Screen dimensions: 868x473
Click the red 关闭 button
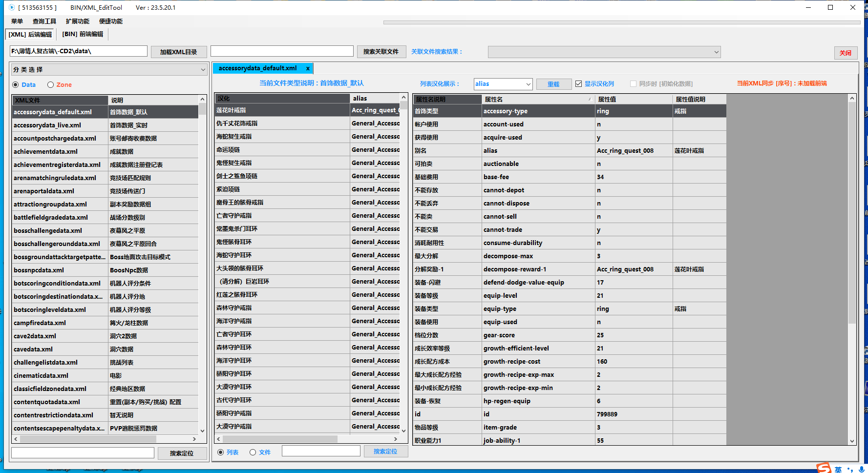(x=846, y=53)
